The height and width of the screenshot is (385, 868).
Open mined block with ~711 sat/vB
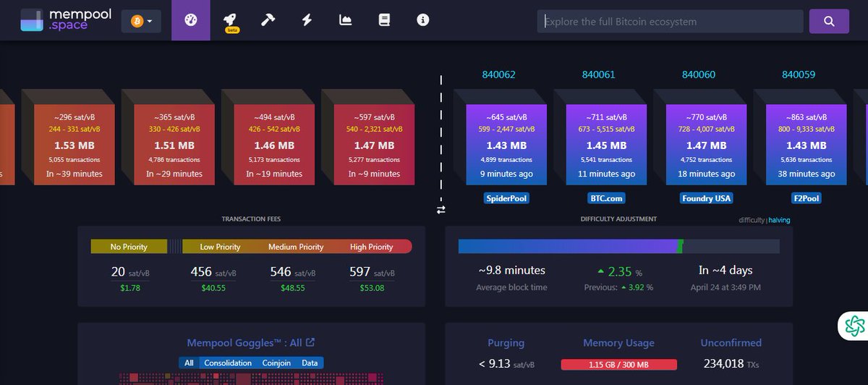point(606,144)
